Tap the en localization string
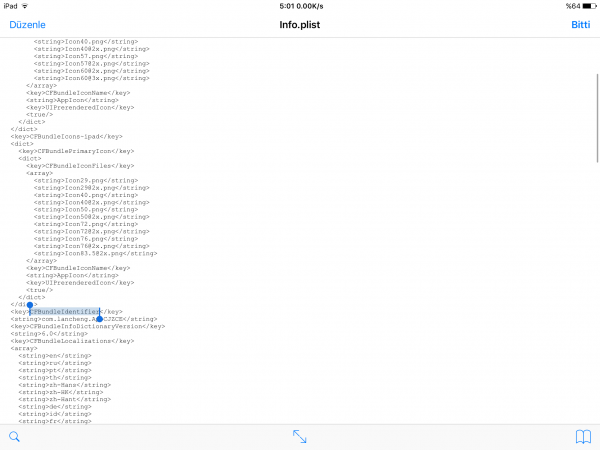Image resolution: width=600 pixels, height=450 pixels. (55, 356)
